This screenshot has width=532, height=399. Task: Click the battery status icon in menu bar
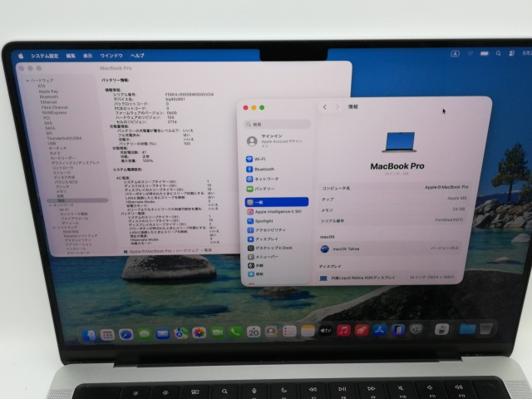point(485,53)
